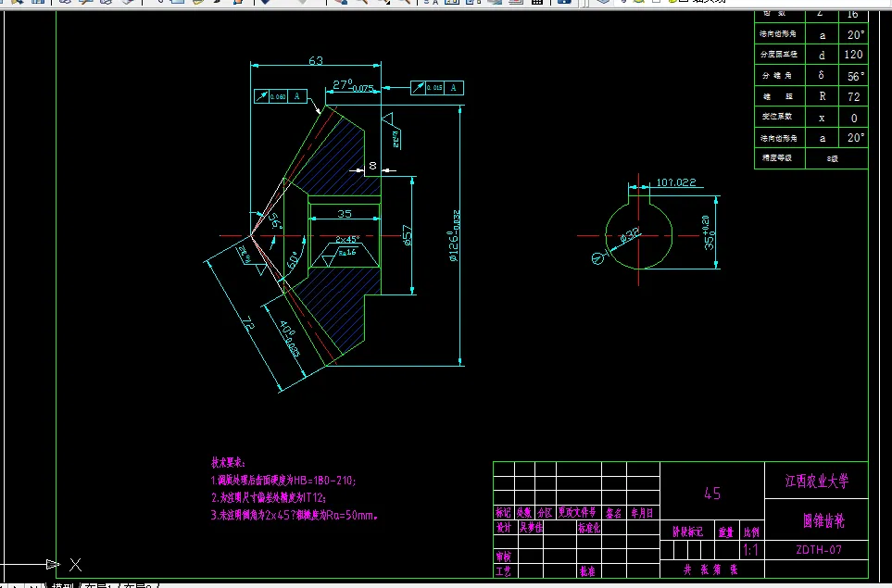Click the "x" symbol cell in table
The height and width of the screenshot is (588, 892).
coord(822,118)
